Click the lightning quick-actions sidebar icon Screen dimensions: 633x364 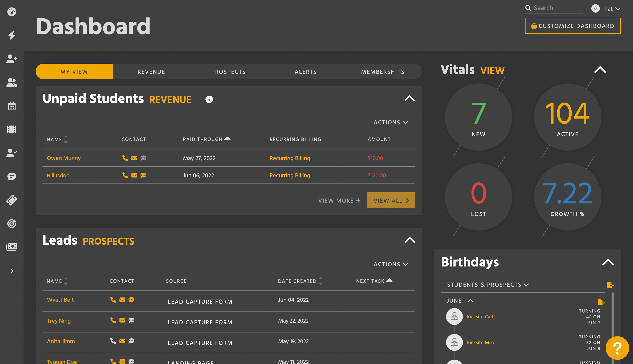click(12, 36)
